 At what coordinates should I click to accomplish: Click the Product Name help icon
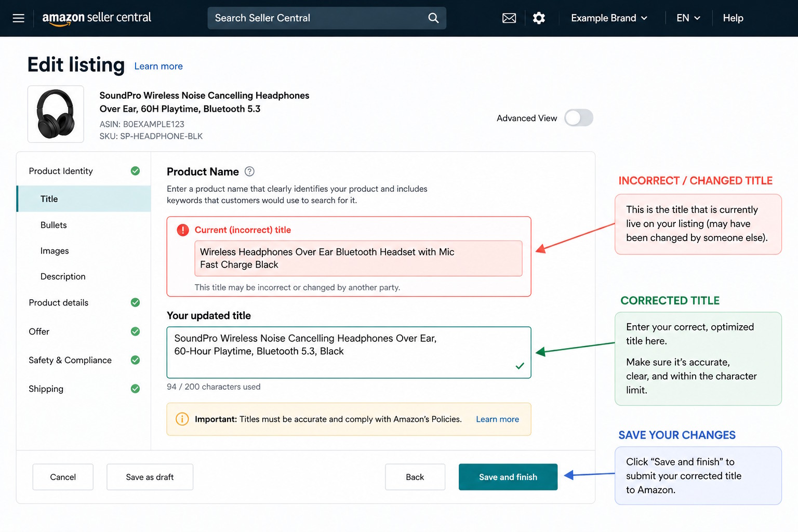click(x=249, y=171)
